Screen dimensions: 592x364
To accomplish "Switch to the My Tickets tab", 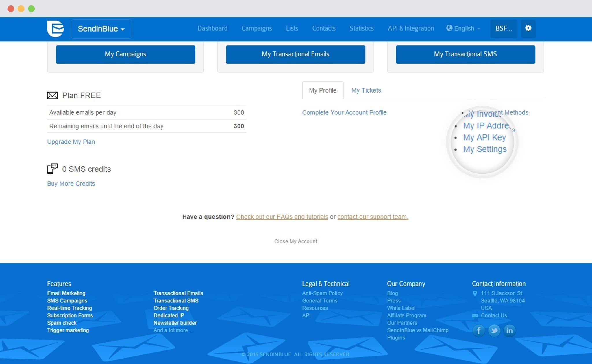I will pos(366,90).
